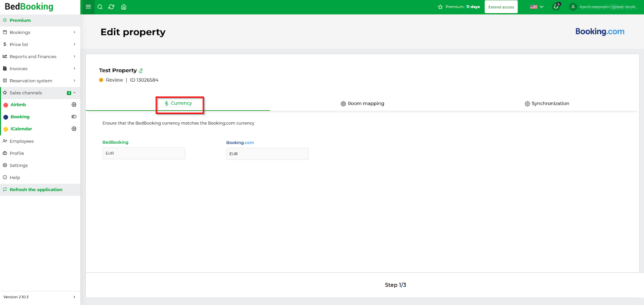Click the Test Property title
This screenshot has width=644, height=305.
point(118,70)
